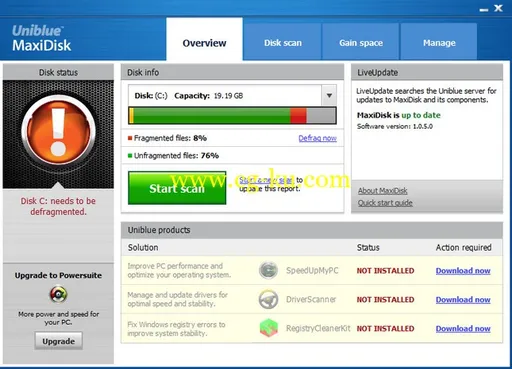Download SpeedUpMyPC via Download now link

point(463,271)
